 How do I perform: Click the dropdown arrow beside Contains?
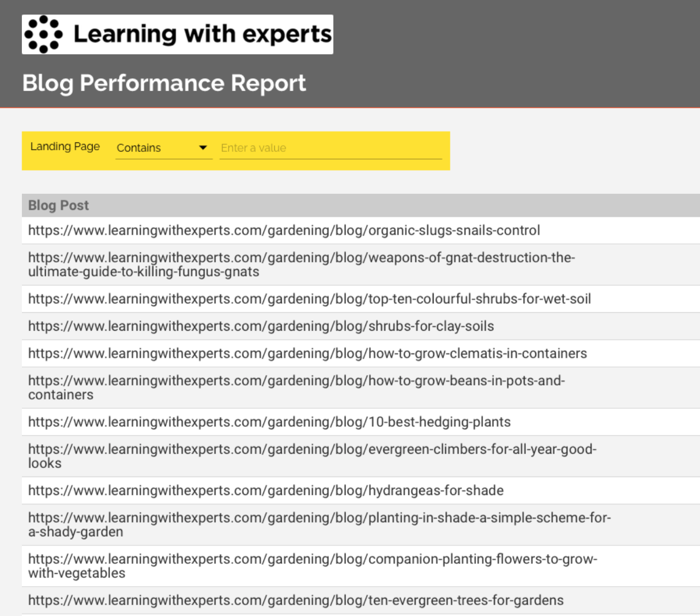click(203, 147)
